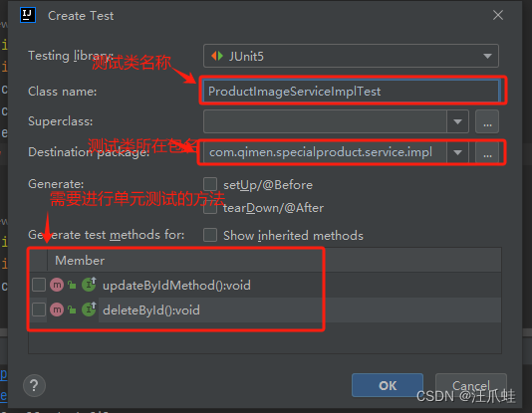This screenshot has height=413, width=532.
Task: Check the deleteById():void checkbox
Action: (x=39, y=310)
